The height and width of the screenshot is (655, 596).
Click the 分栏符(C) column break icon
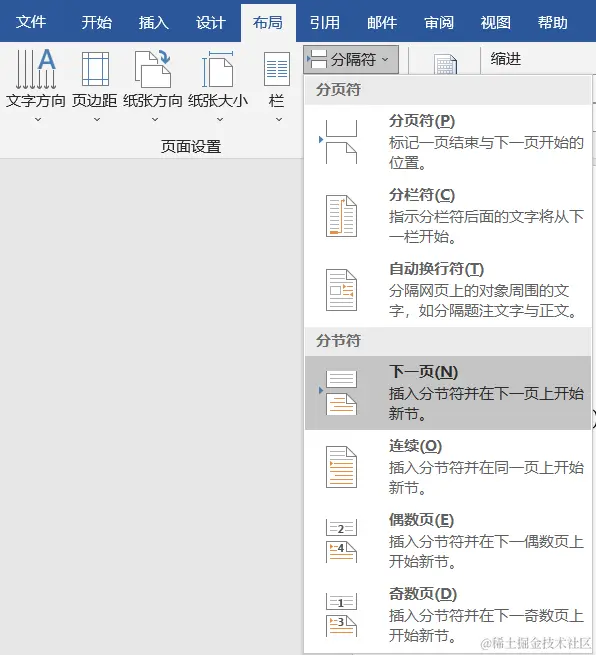point(341,216)
